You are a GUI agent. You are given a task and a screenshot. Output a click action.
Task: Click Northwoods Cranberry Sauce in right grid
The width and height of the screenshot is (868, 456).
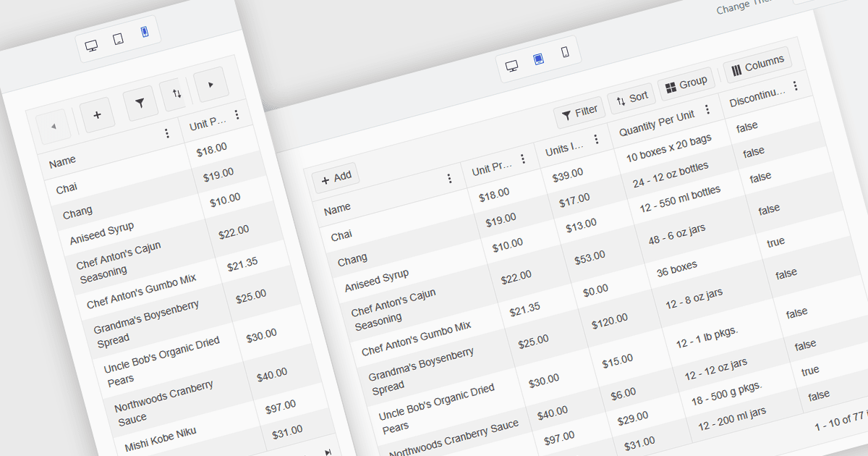coord(454,439)
